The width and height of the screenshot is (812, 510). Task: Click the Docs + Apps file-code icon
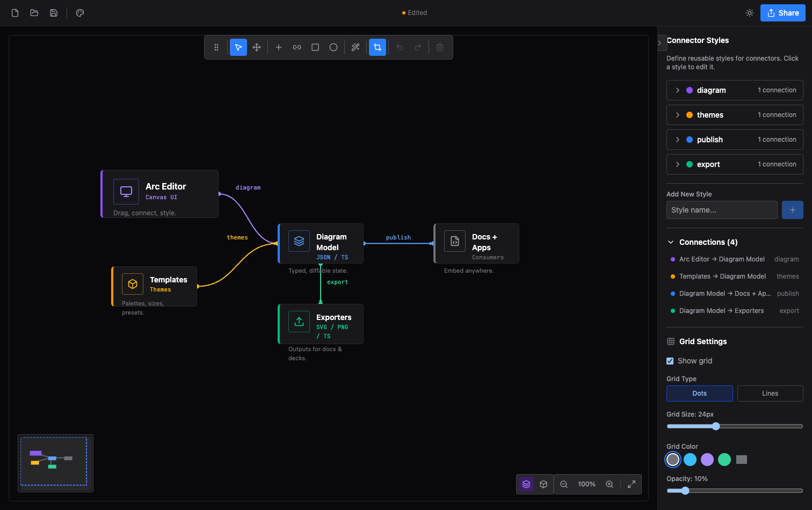(x=455, y=241)
